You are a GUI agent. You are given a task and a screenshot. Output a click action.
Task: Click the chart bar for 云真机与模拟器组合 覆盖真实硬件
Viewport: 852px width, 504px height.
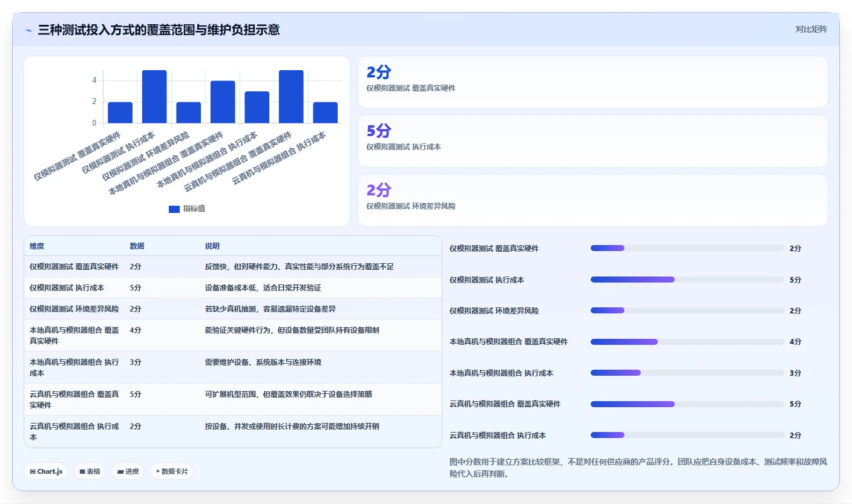[291, 97]
